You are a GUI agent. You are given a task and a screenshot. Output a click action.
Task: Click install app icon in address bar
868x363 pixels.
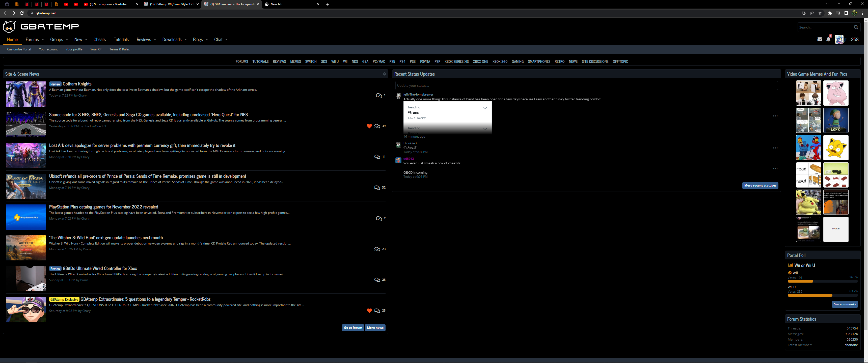(x=804, y=13)
